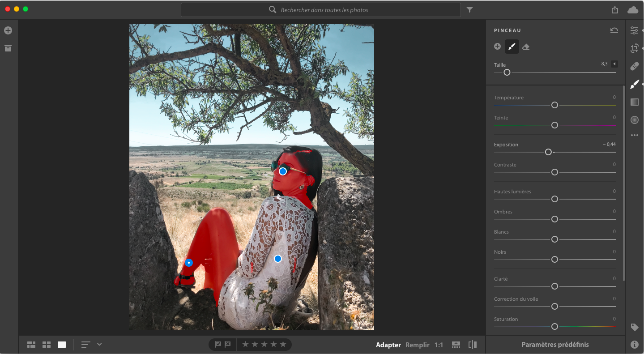The width and height of the screenshot is (644, 354).
Task: Expand brush options arrow beside Taille
Action: tap(614, 64)
